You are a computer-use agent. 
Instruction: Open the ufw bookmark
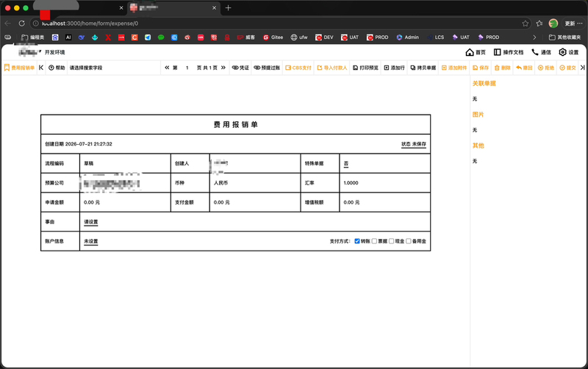point(299,37)
